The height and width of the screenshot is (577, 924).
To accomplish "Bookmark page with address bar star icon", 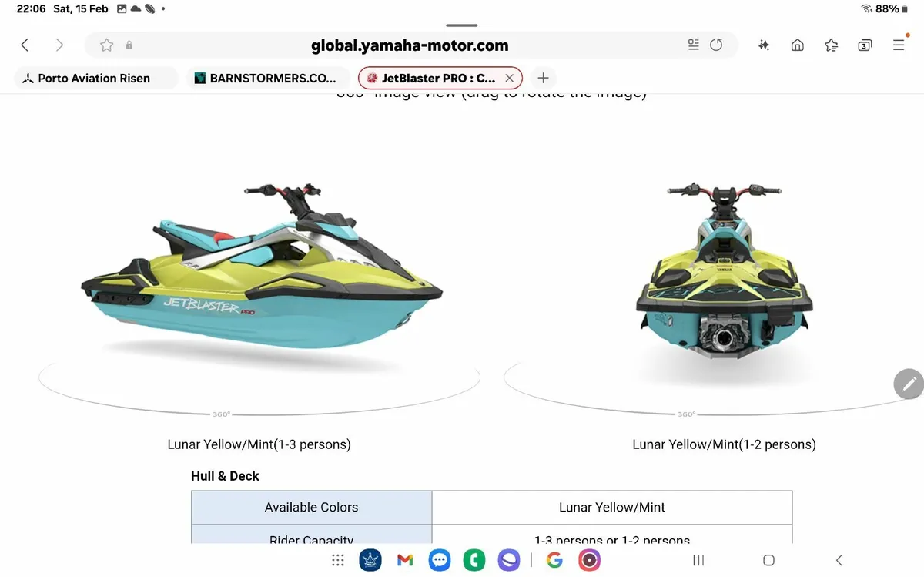I will coord(107,45).
